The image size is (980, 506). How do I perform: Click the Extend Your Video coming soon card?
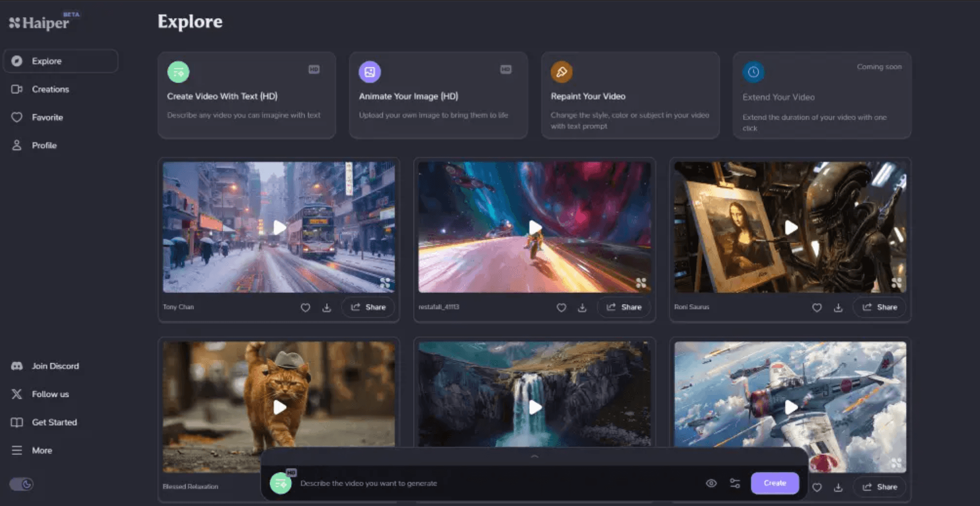[822, 96]
